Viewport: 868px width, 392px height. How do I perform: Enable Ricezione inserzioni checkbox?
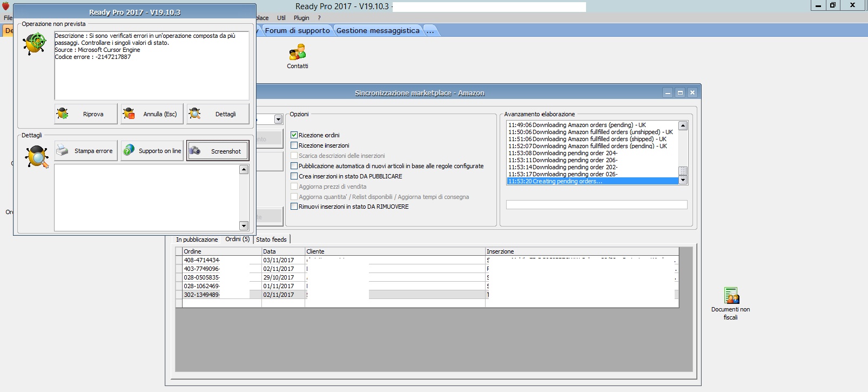point(294,145)
